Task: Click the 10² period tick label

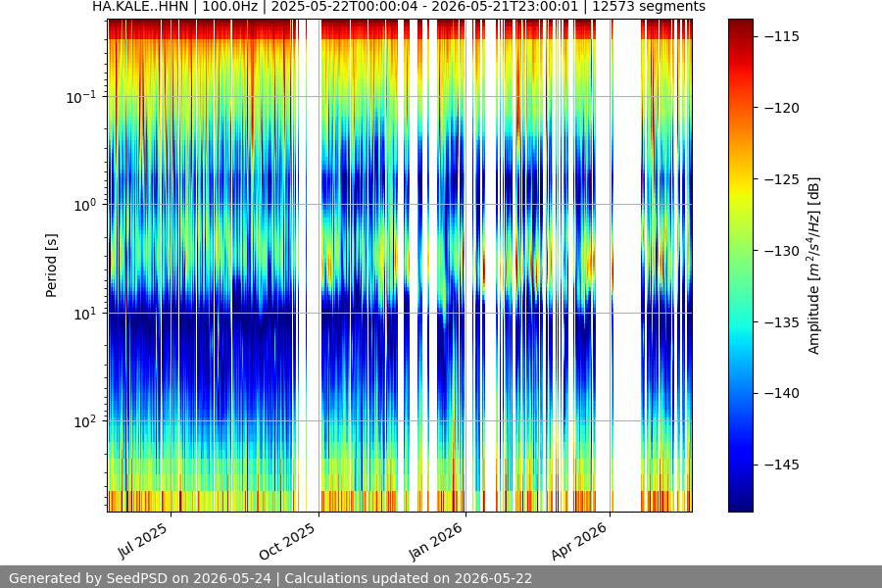Action: tap(84, 421)
